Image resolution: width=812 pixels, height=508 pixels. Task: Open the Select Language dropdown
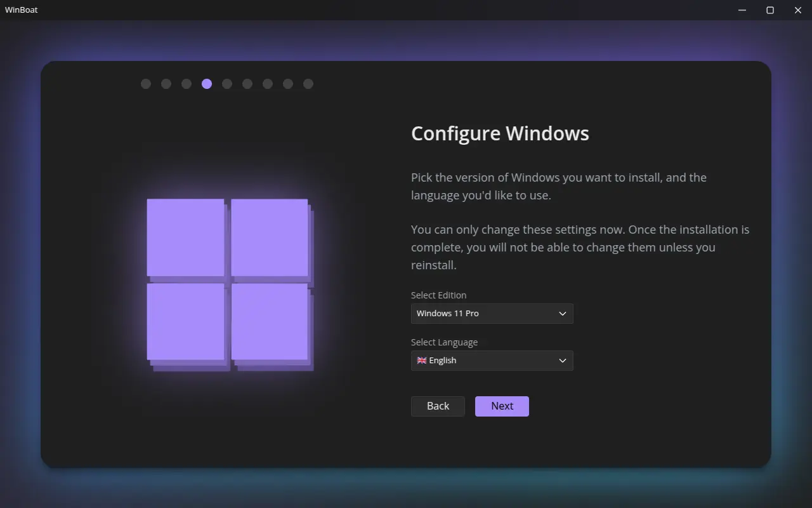click(x=492, y=360)
